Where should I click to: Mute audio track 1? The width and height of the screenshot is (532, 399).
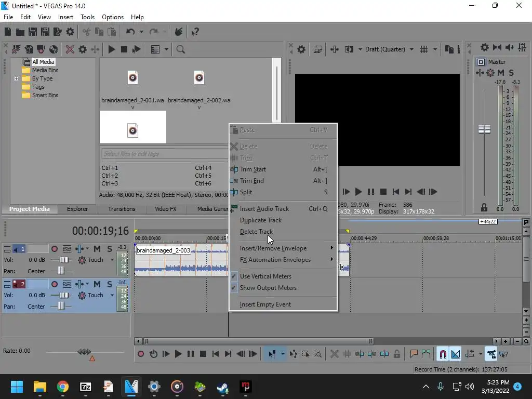pyautogui.click(x=97, y=249)
